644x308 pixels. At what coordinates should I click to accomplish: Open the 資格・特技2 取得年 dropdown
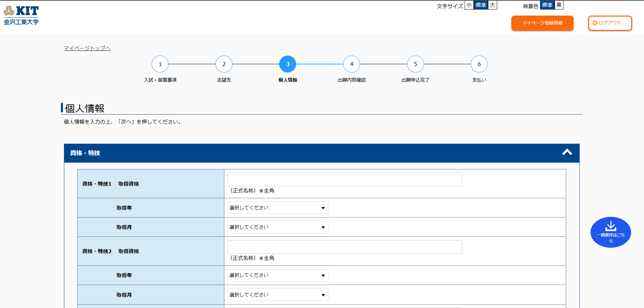coord(278,275)
